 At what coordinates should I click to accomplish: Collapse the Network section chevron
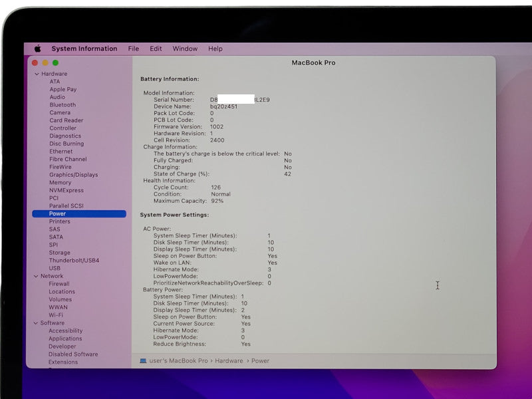pos(36,276)
